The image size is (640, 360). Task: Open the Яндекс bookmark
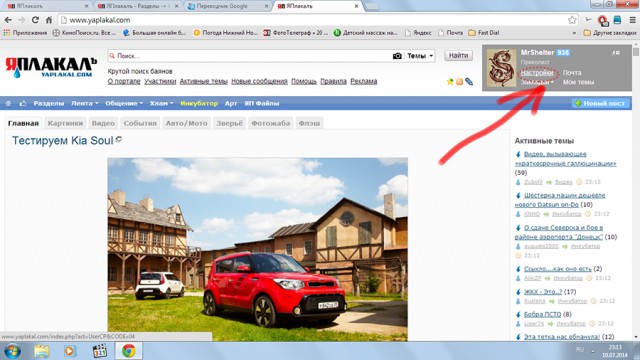click(418, 33)
